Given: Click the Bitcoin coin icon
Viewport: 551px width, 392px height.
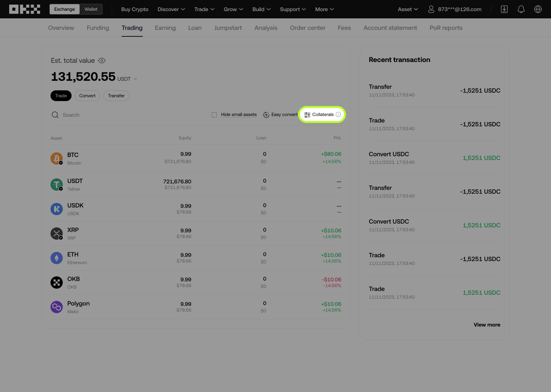Looking at the screenshot, I should click(56, 158).
